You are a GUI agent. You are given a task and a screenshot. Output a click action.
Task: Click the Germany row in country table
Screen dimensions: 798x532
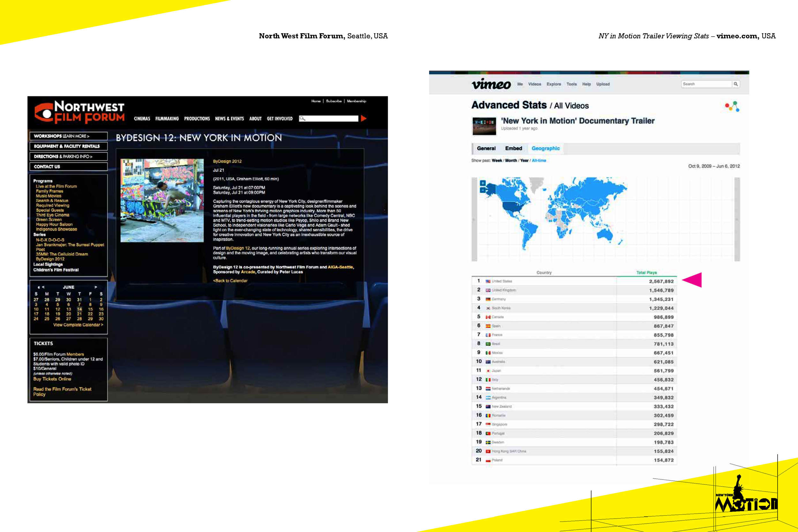click(574, 299)
